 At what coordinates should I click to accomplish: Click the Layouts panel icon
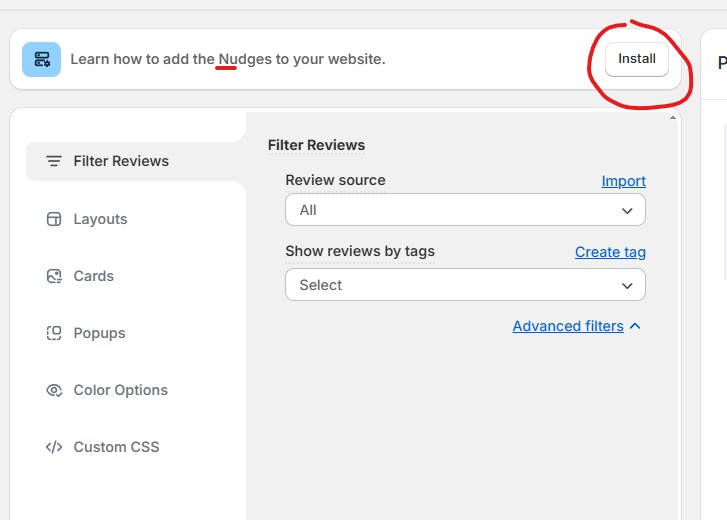[54, 219]
